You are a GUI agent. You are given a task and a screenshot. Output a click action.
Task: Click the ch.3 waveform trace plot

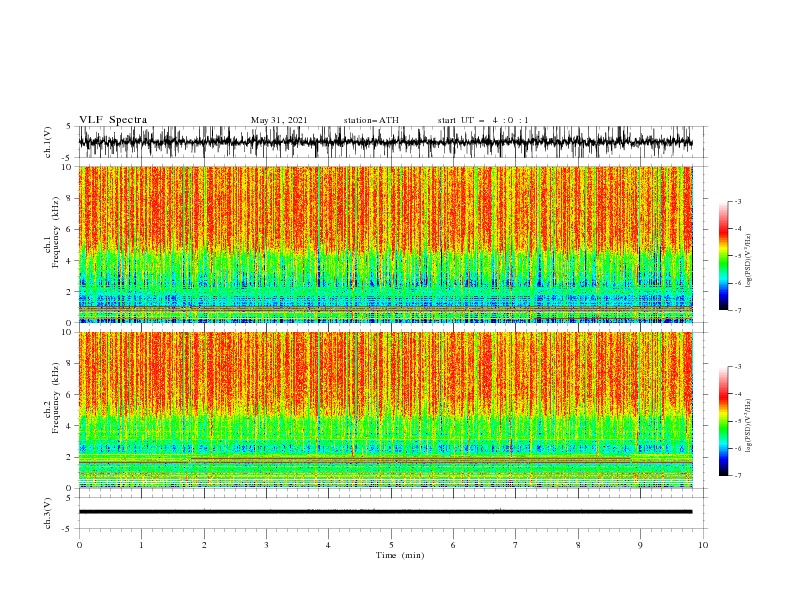tap(385, 513)
